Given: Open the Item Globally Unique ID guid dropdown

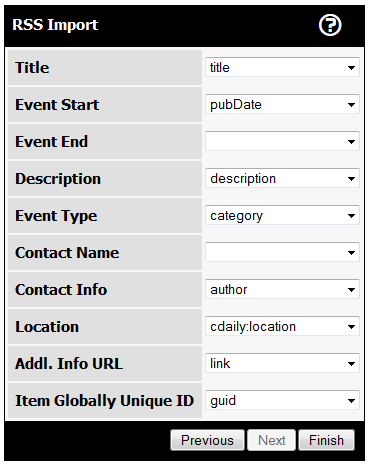Looking at the screenshot, I should (x=282, y=400).
